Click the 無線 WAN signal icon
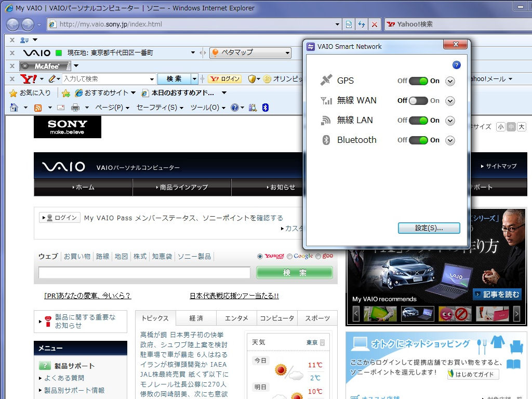The width and height of the screenshot is (532, 399). 326,100
